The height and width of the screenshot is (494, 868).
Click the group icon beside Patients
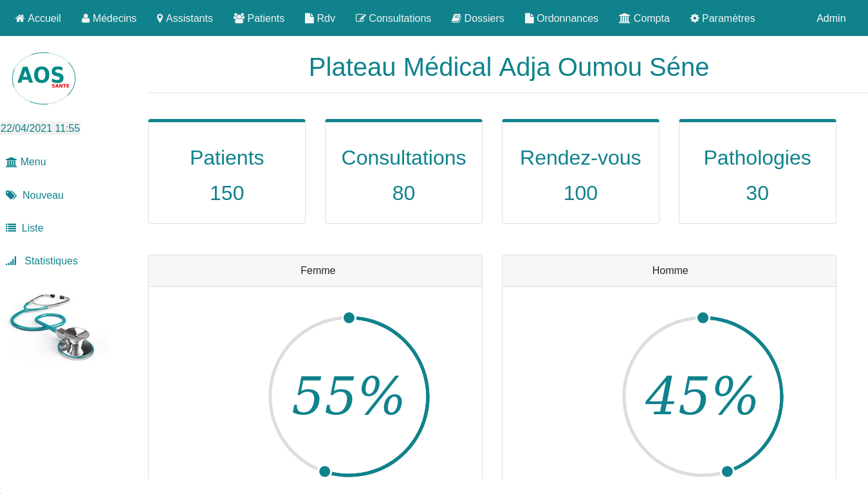point(239,19)
